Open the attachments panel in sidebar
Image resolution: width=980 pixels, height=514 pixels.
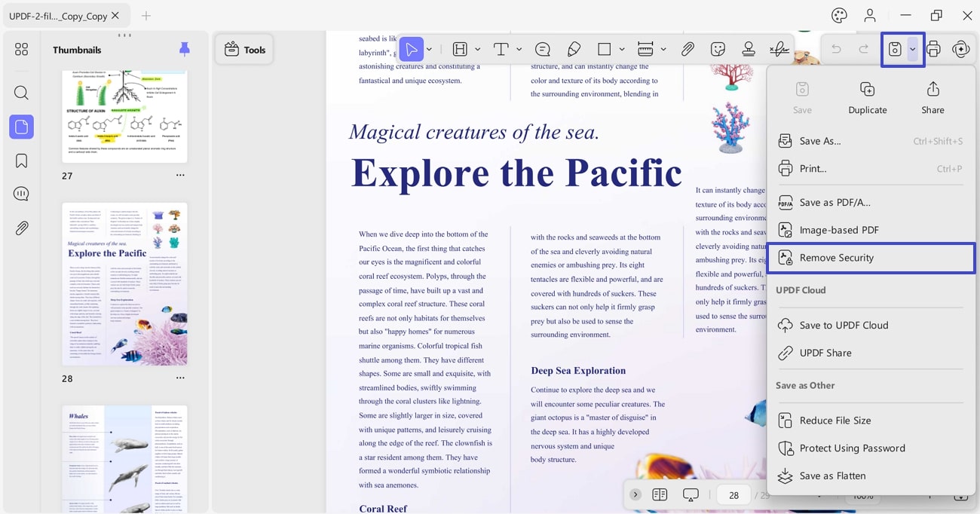(21, 228)
